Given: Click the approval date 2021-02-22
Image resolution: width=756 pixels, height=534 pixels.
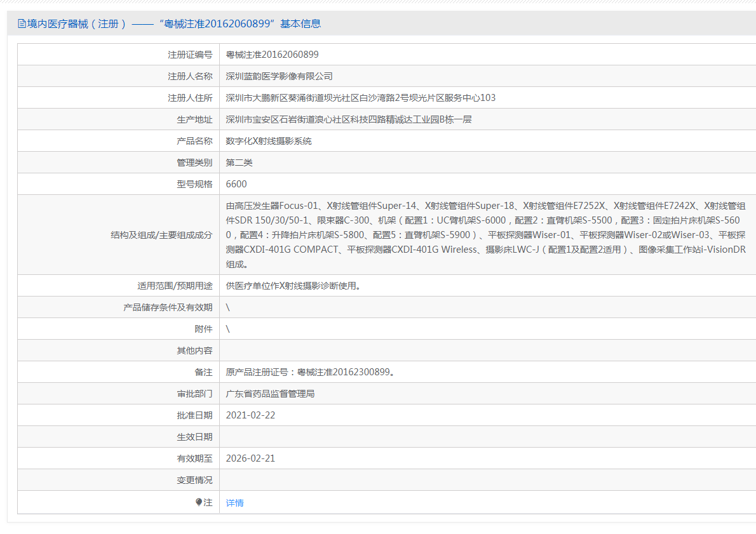Looking at the screenshot, I should (250, 415).
